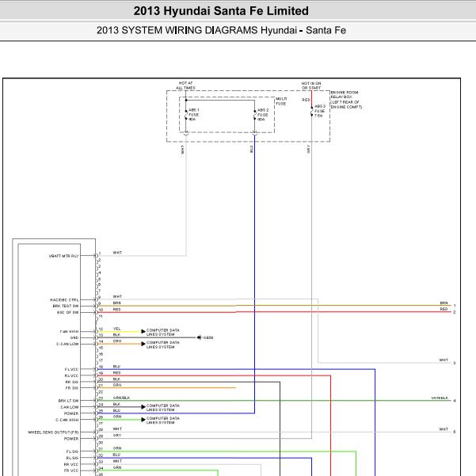Select the 'FR VCC' terminal label
Viewport: 476px width, 476px height.
[71, 470]
